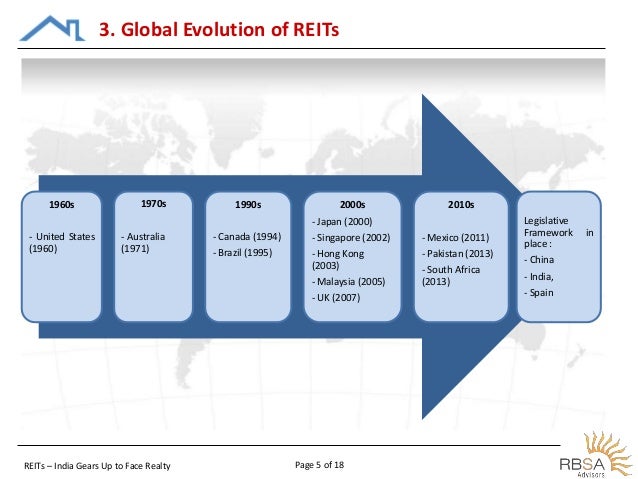638x479 pixels.
Task: Click the 'Spain' entry
Action: [x=539, y=293]
